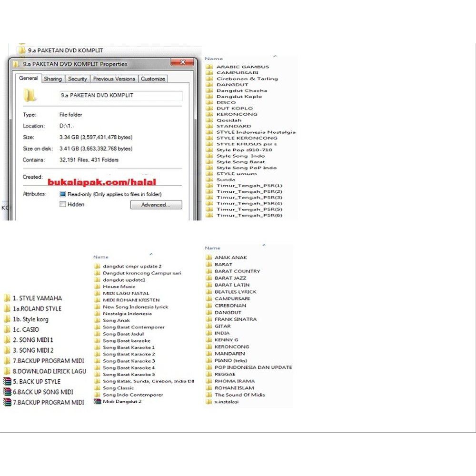Go to the Previous Versions tab
Image resolution: width=476 pixels, height=476 pixels.
(114, 79)
